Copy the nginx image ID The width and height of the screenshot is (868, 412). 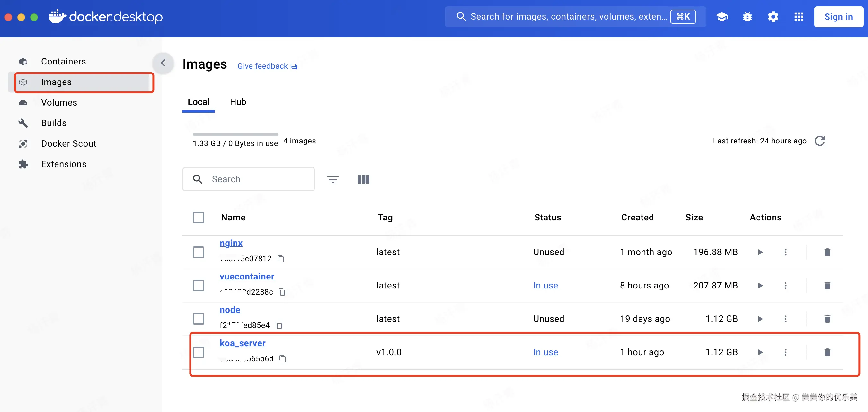pos(281,259)
